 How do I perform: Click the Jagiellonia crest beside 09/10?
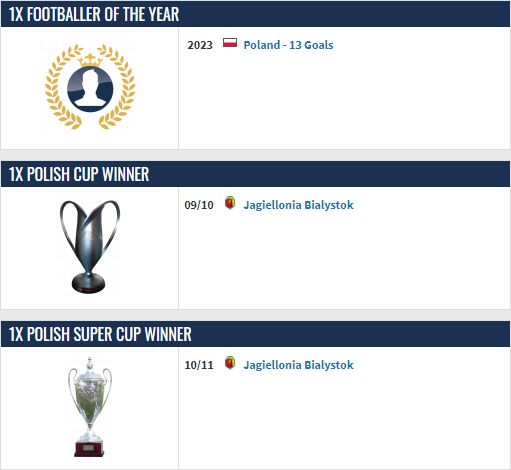point(230,203)
